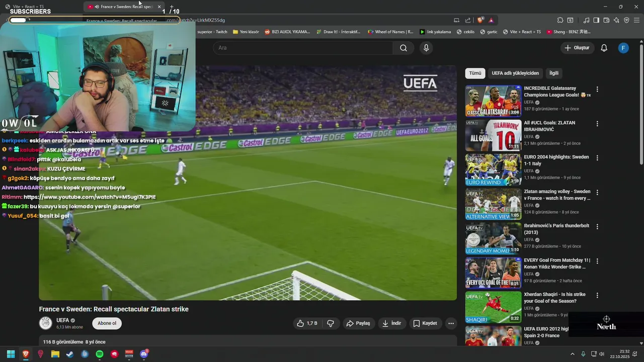
Task: Open YouTube notifications bell
Action: click(x=604, y=48)
